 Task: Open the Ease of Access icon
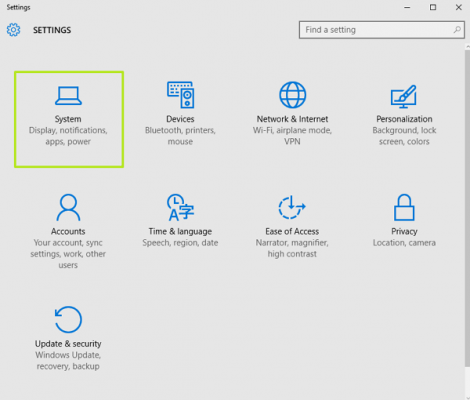[292, 207]
